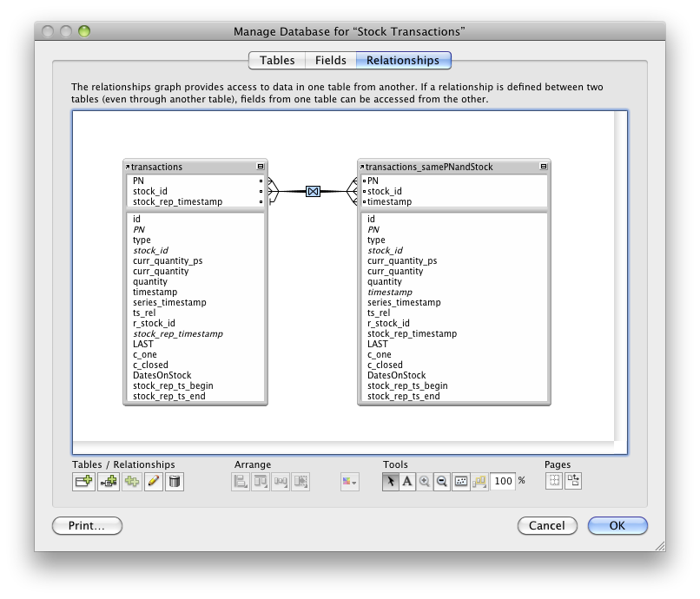This screenshot has height=599, width=700.
Task: Click curr_quantity field in transactions_samePNandStock table
Action: coord(395,272)
